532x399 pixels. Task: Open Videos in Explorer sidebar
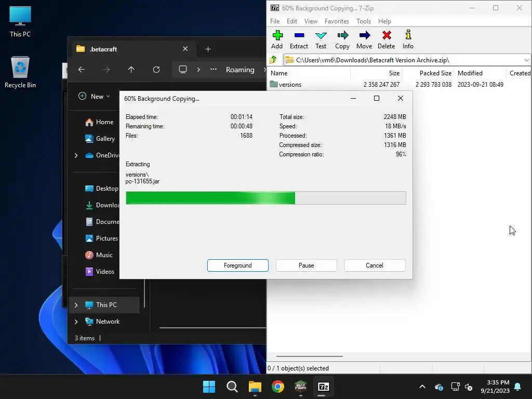[100, 271]
